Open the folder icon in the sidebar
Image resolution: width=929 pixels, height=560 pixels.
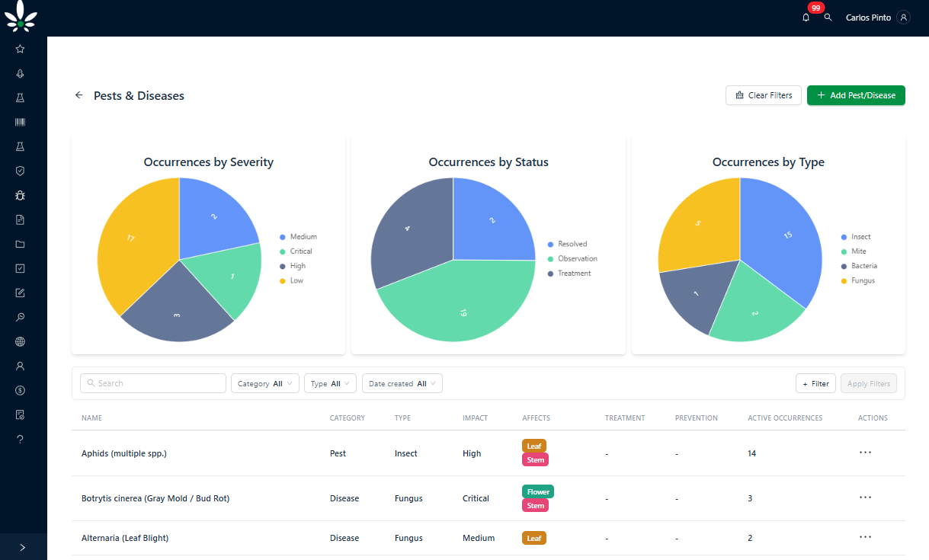click(20, 244)
